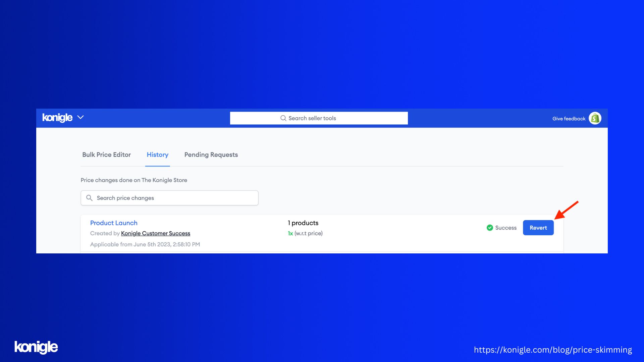
Task: Select the History tab
Action: click(x=157, y=154)
